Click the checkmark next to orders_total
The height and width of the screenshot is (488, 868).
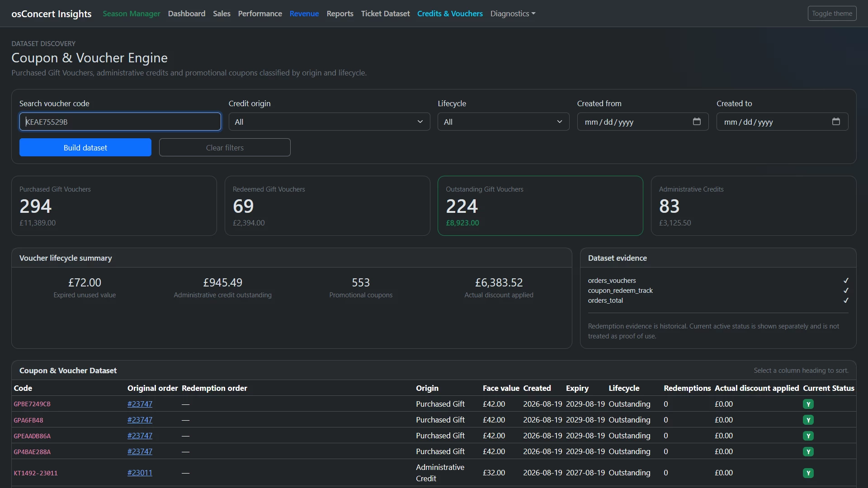[846, 300]
